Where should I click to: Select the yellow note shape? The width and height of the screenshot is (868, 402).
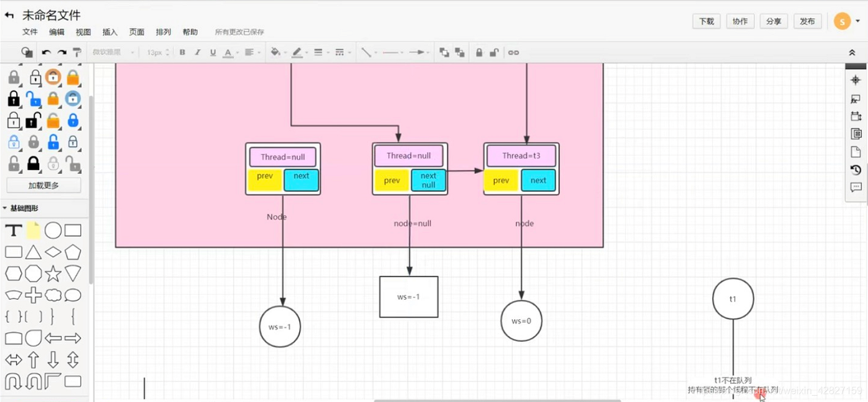point(34,231)
